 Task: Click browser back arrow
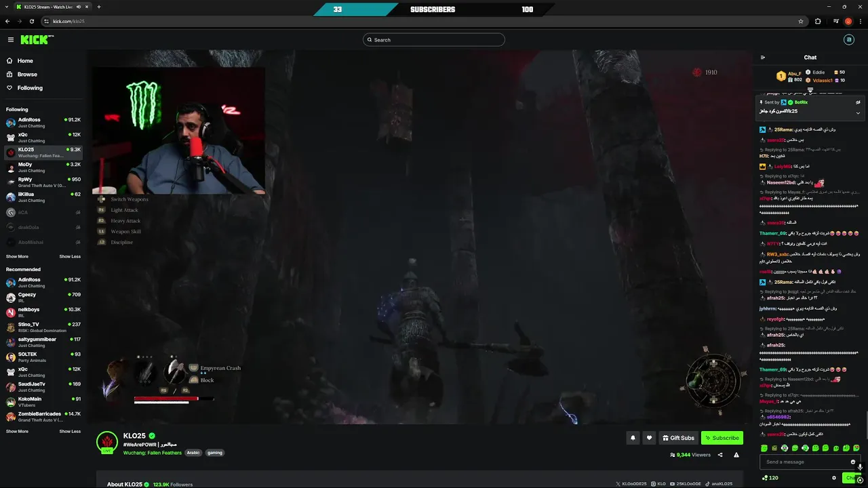point(8,21)
